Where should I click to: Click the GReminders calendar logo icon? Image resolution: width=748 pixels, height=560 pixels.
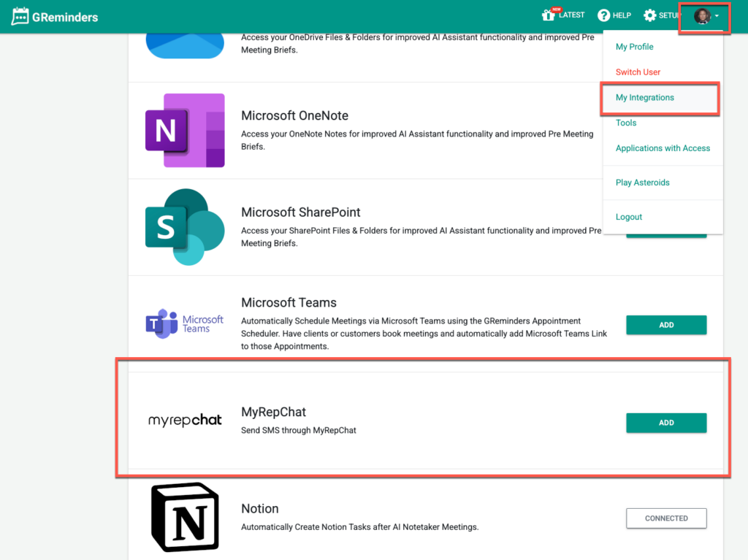(20, 16)
